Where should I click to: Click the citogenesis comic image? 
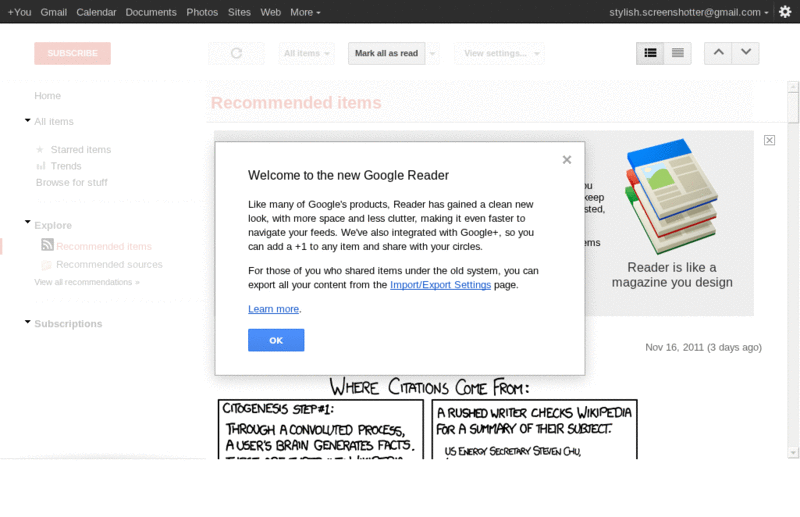pos(428,417)
